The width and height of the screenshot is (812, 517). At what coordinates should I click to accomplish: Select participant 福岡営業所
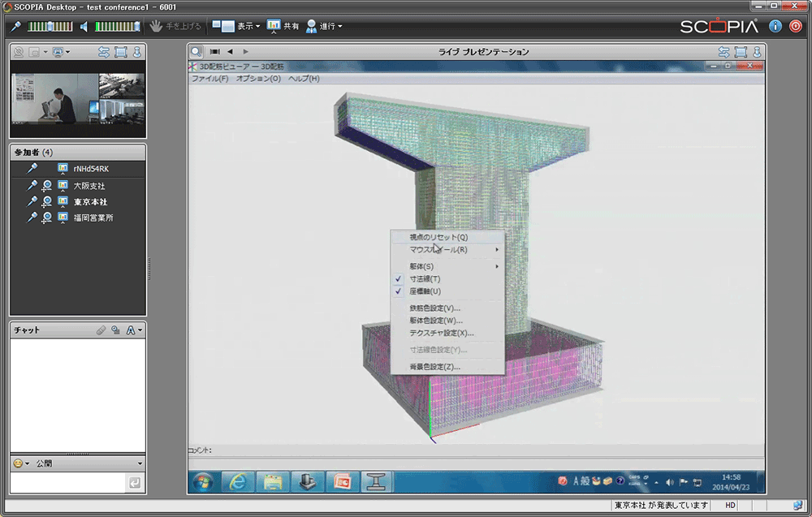pyautogui.click(x=93, y=218)
